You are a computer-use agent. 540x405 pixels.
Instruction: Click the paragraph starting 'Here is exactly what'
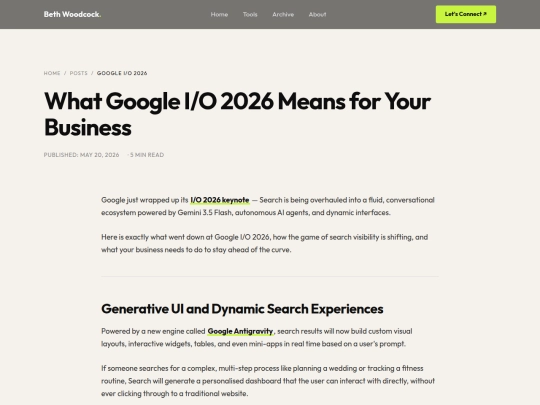[x=264, y=243]
